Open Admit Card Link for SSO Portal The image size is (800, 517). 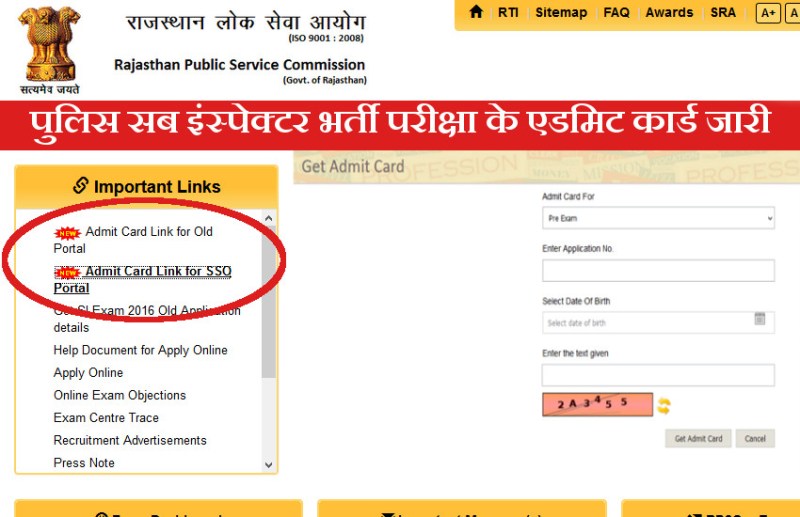(x=142, y=279)
